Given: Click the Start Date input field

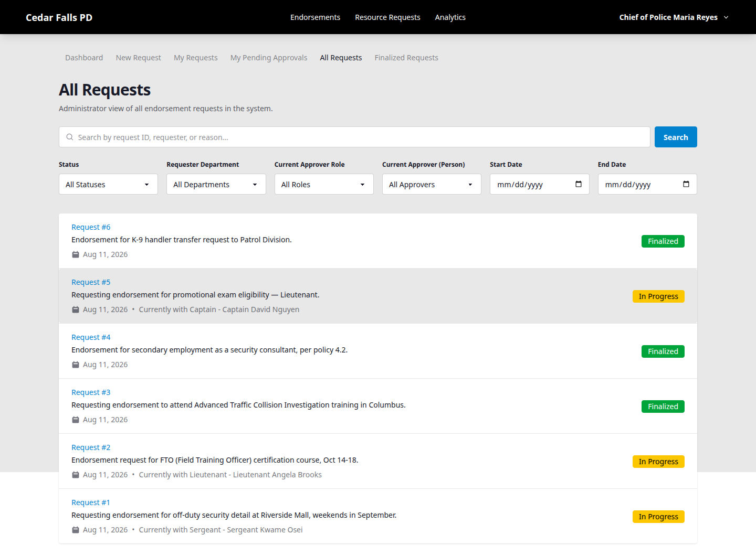Looking at the screenshot, I should point(540,184).
